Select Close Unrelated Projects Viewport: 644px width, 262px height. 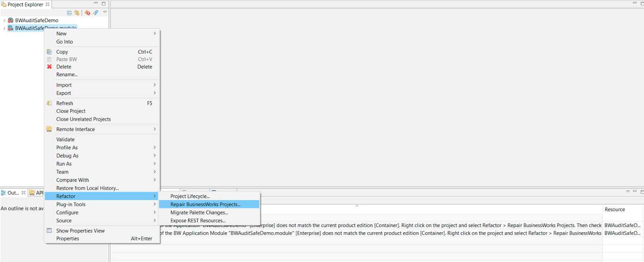[x=102, y=119]
